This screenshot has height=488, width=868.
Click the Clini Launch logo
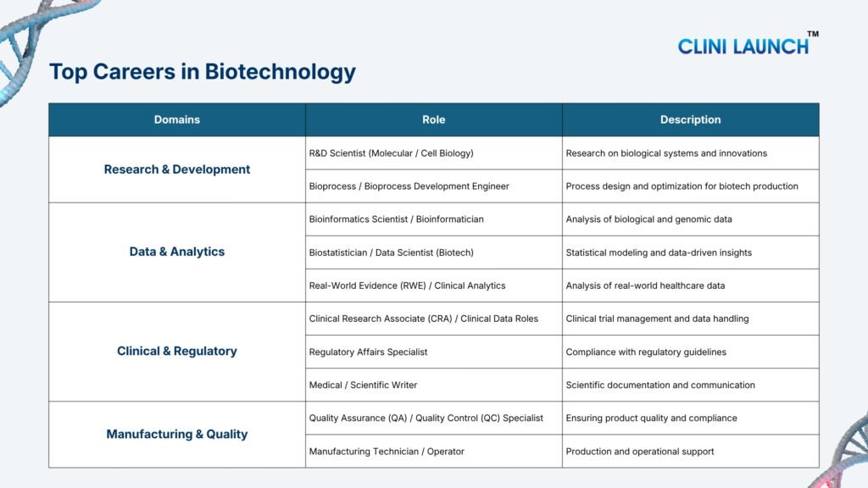743,46
